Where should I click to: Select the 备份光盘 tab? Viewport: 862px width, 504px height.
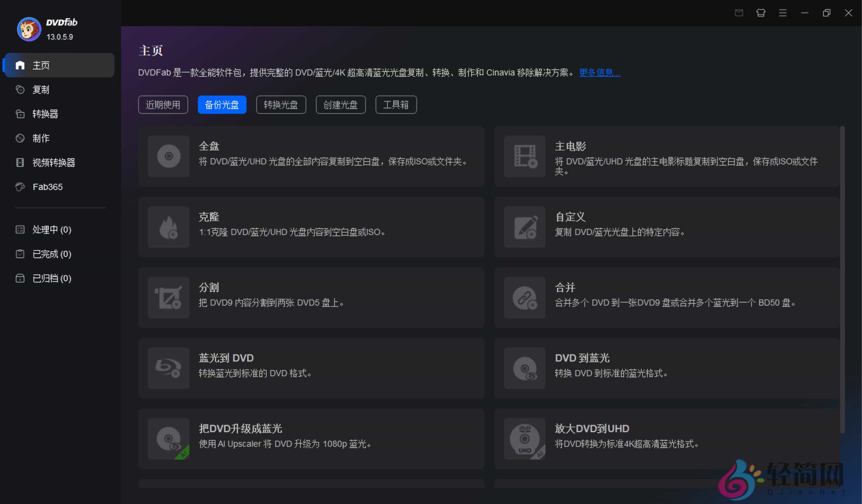pyautogui.click(x=222, y=105)
